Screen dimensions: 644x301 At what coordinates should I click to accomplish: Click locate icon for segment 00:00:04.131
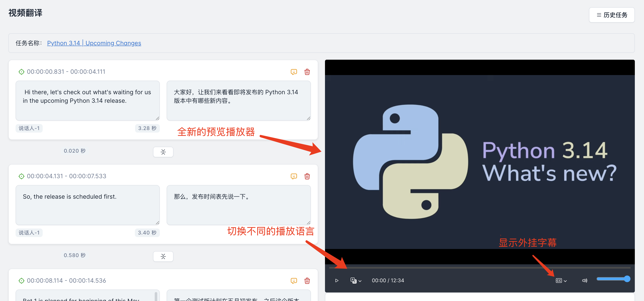pyautogui.click(x=22, y=176)
